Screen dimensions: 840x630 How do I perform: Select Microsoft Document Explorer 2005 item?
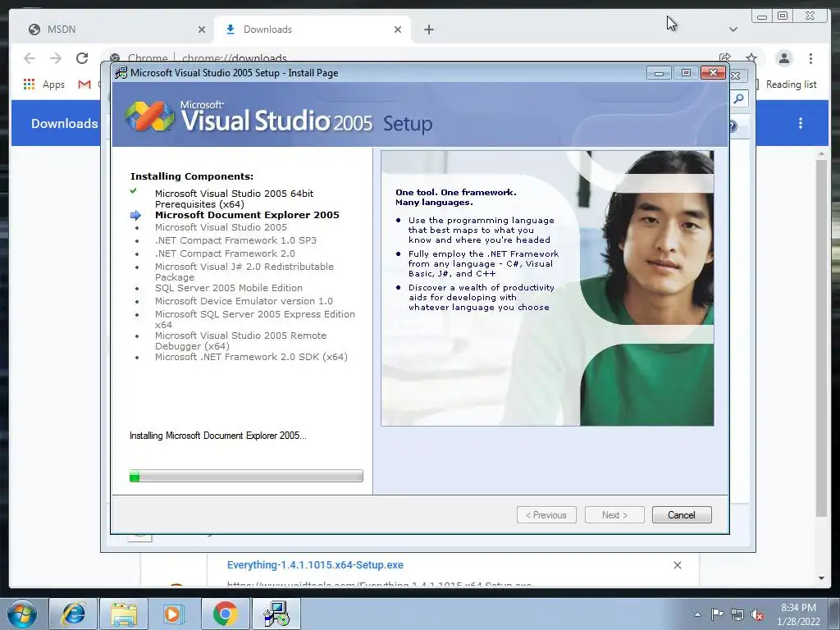[x=247, y=215]
